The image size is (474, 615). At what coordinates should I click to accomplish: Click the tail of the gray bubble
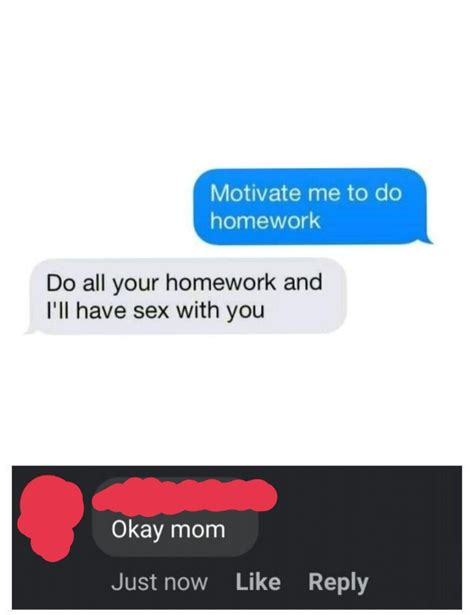click(x=31, y=327)
